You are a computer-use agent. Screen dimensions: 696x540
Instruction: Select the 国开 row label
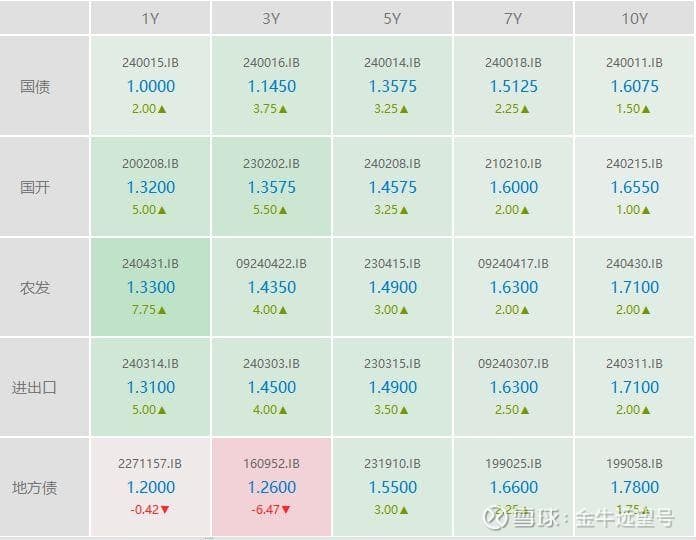point(35,187)
